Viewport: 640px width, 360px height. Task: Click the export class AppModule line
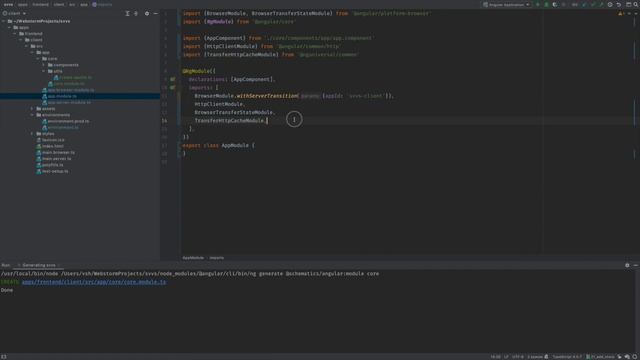point(218,145)
